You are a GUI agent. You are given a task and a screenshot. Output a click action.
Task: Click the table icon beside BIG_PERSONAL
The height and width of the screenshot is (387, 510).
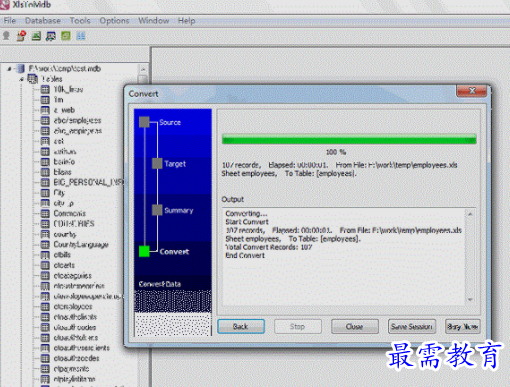point(45,182)
